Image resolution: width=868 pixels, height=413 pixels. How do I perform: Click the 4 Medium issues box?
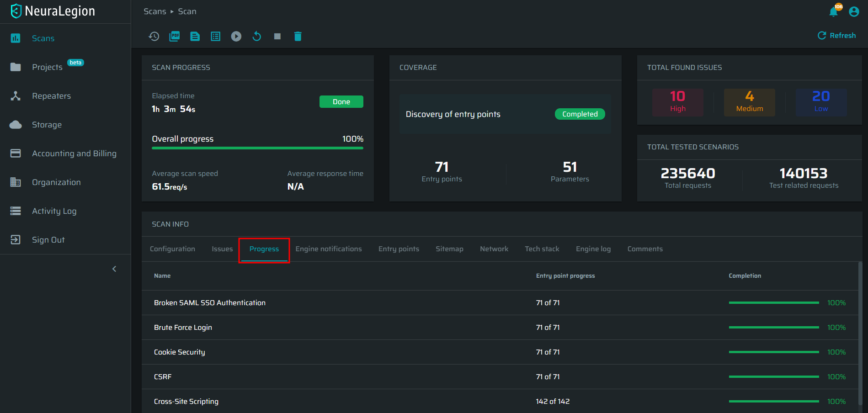click(750, 102)
